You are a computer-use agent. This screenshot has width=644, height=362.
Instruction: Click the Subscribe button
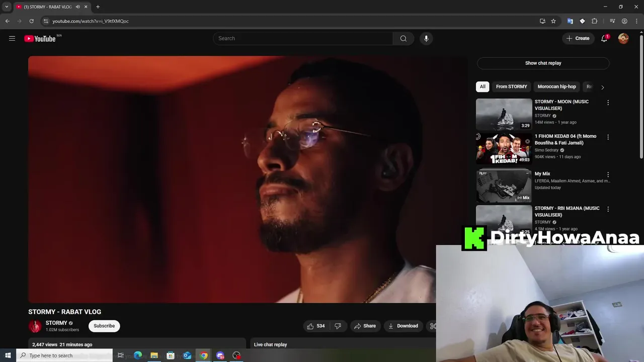104,326
